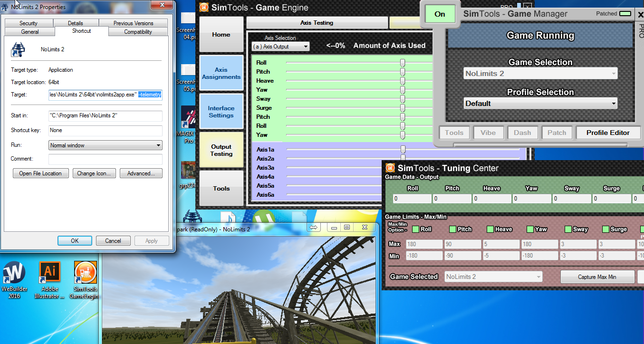Click Advanced button in Properties
The image size is (644, 344).
pyautogui.click(x=141, y=173)
